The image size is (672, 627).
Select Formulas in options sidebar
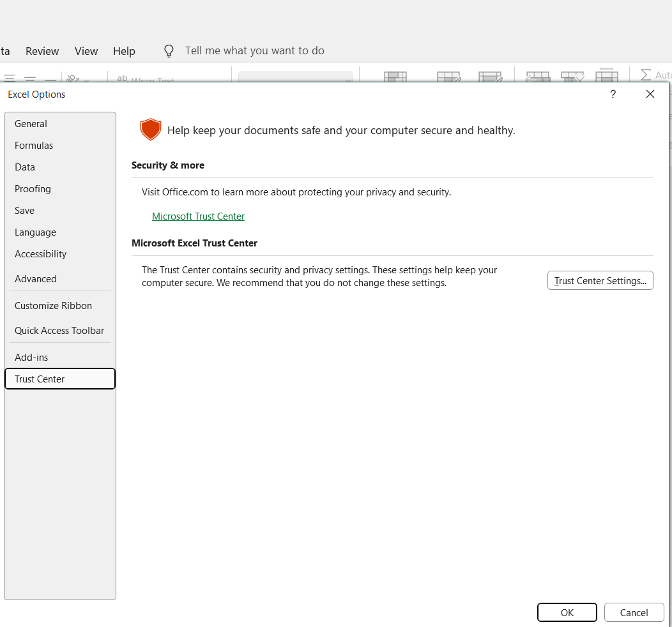coord(60,146)
